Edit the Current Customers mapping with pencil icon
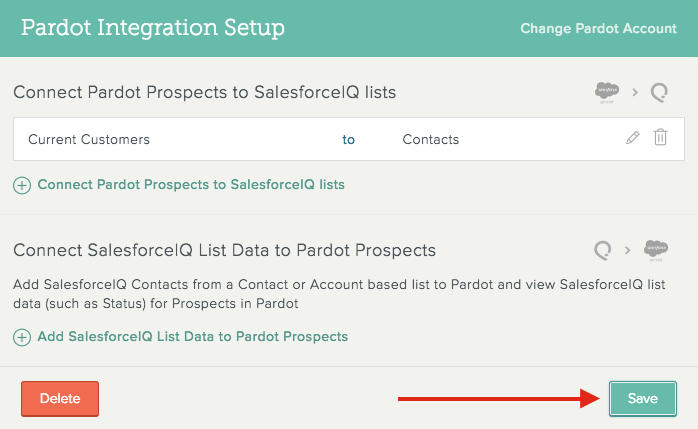The height and width of the screenshot is (429, 698). [x=633, y=138]
